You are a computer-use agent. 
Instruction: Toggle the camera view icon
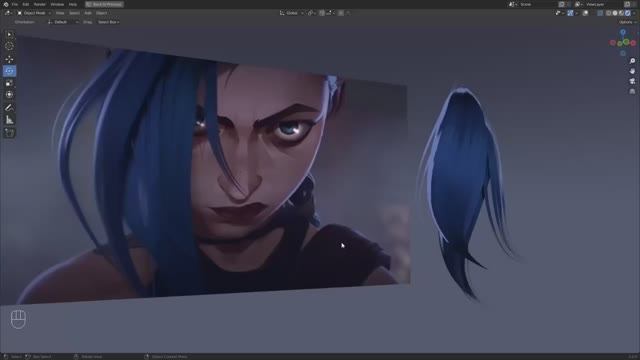[632, 81]
